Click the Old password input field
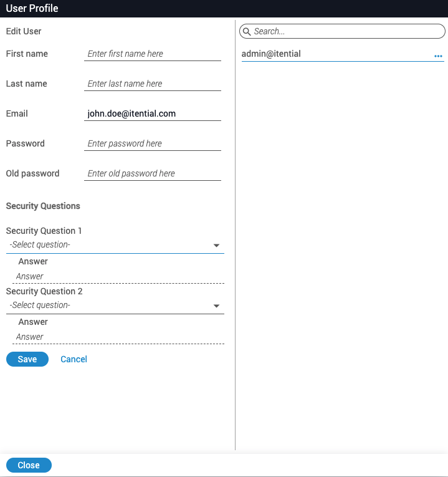The height and width of the screenshot is (477, 448). [x=153, y=174]
